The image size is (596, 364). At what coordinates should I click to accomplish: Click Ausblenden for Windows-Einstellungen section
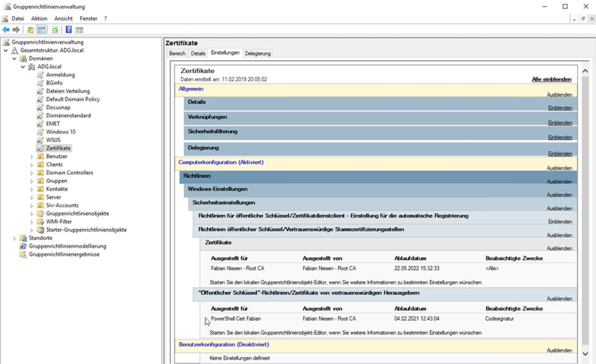559,195
